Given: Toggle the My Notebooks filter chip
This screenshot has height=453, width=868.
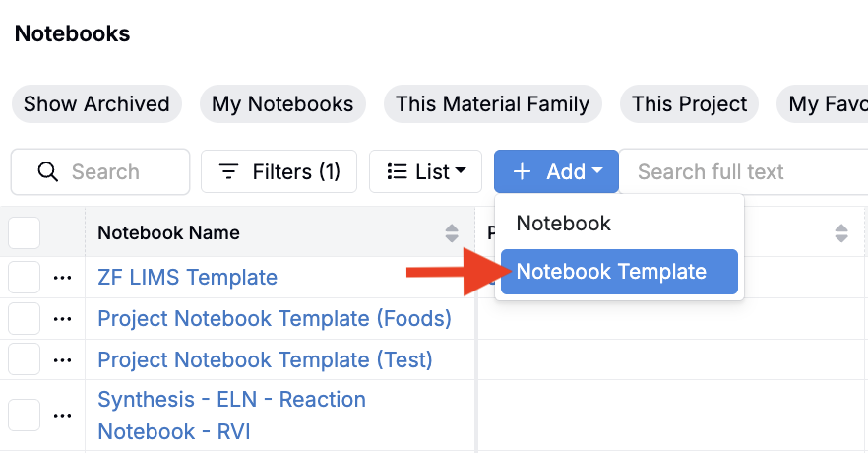Looking at the screenshot, I should (282, 104).
